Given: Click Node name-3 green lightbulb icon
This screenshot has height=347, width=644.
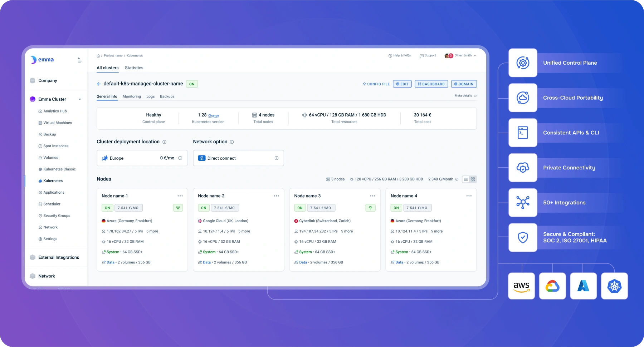Looking at the screenshot, I should (x=371, y=208).
